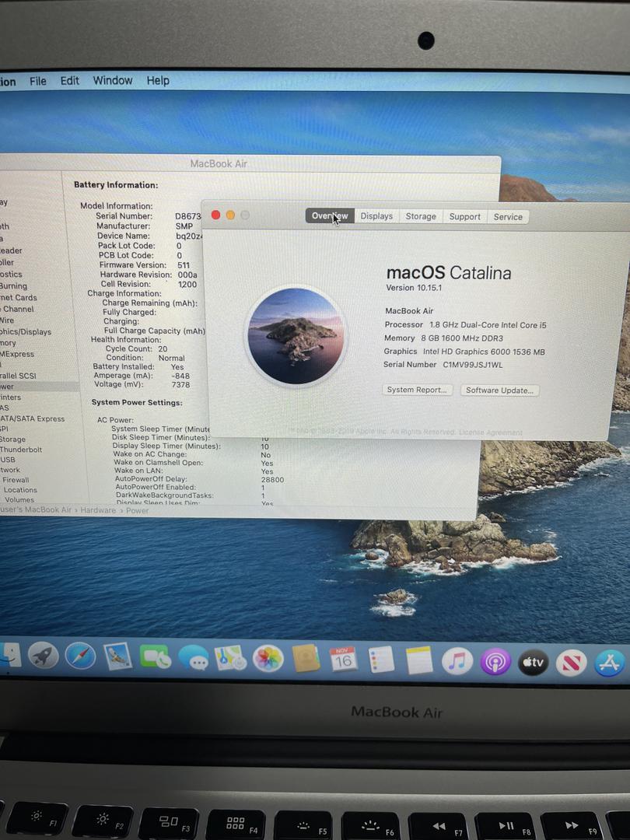Click the Software Update button

pyautogui.click(x=499, y=390)
